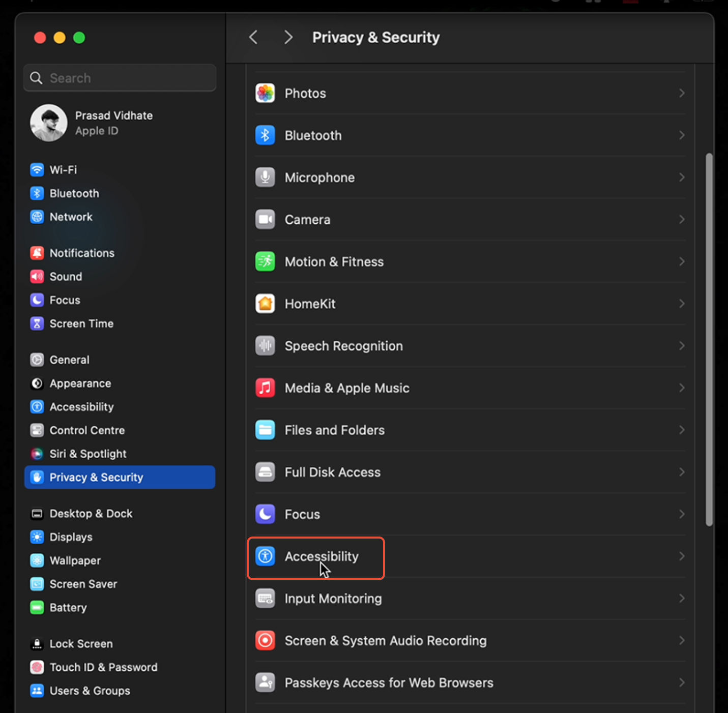The image size is (728, 713).
Task: Select sidebar Bluetooth entry
Action: coord(120,193)
